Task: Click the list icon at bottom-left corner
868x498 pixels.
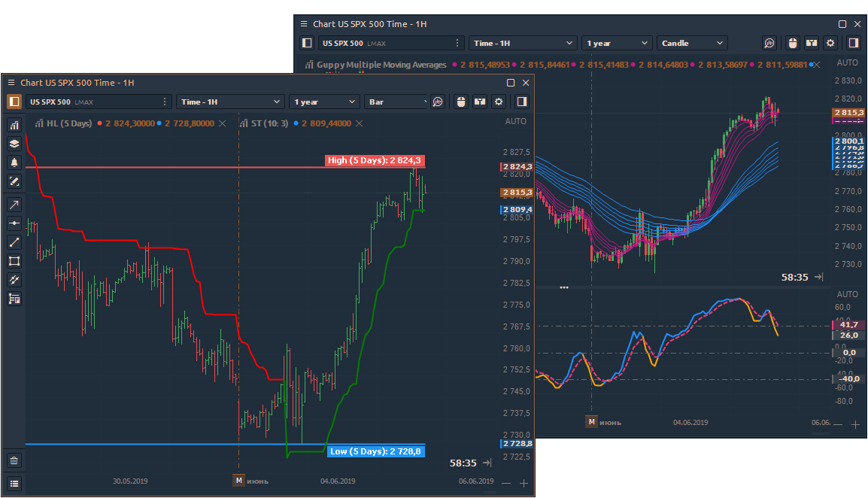Action: 14,484
